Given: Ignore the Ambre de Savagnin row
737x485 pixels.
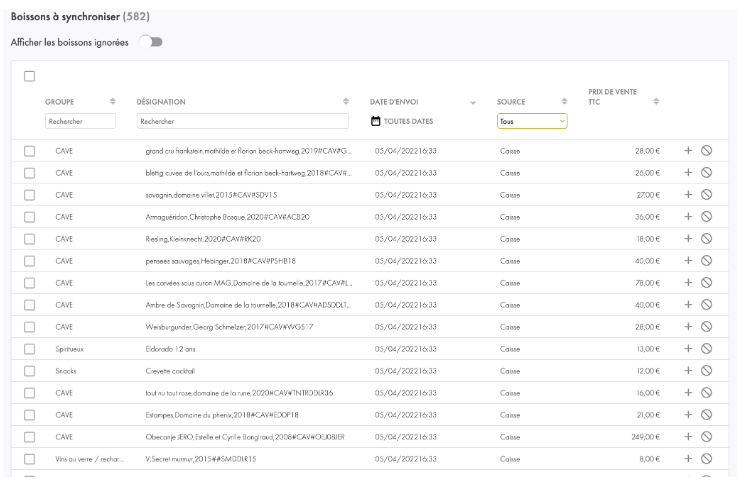Looking at the screenshot, I should 706,305.
